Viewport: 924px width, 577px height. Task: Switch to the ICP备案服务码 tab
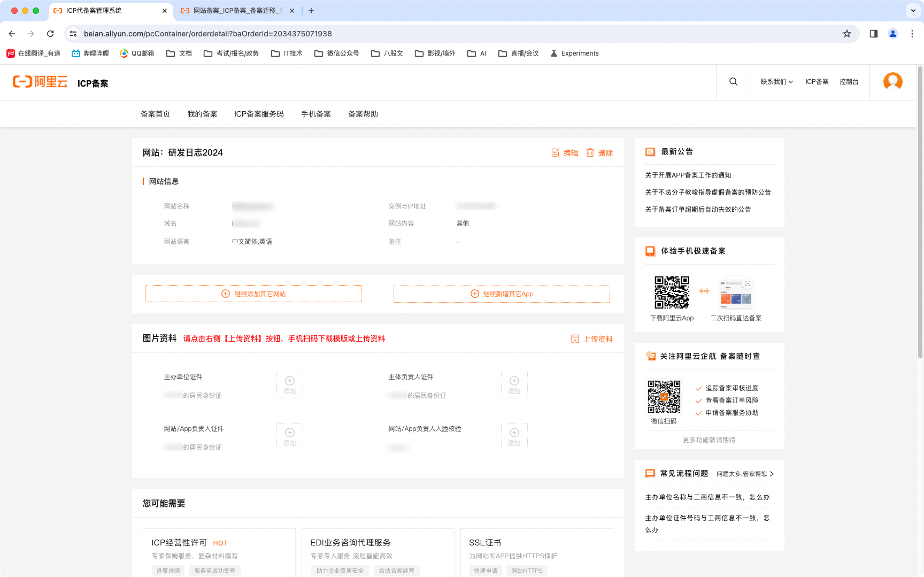click(259, 114)
